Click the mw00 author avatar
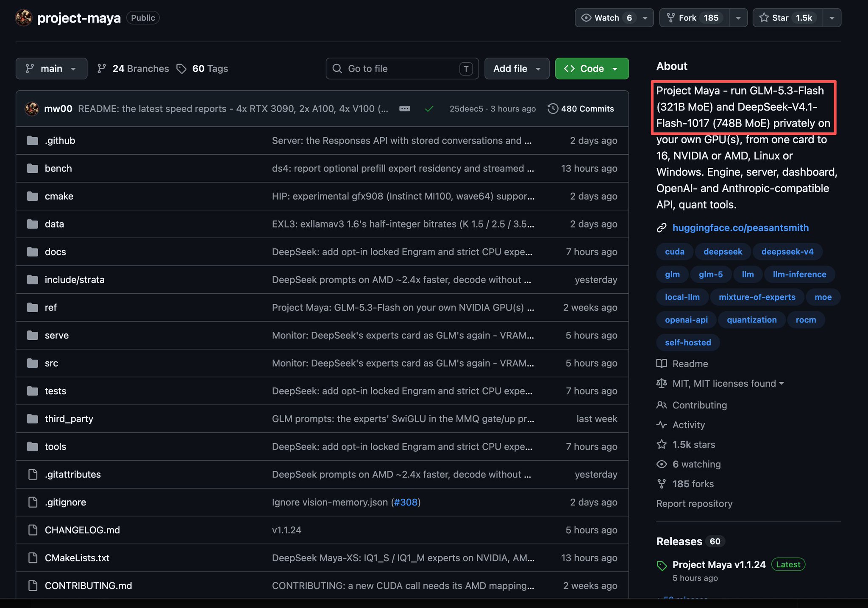This screenshot has width=868, height=608. (32, 109)
